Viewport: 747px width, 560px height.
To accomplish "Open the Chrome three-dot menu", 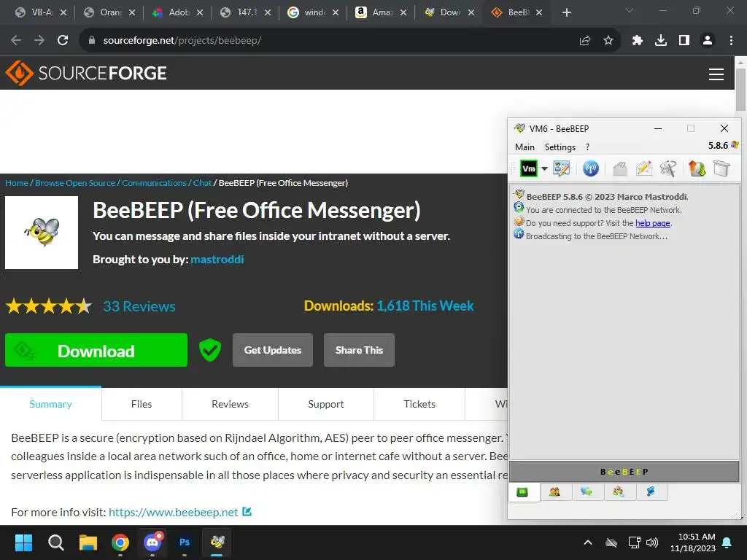I will click(x=731, y=41).
